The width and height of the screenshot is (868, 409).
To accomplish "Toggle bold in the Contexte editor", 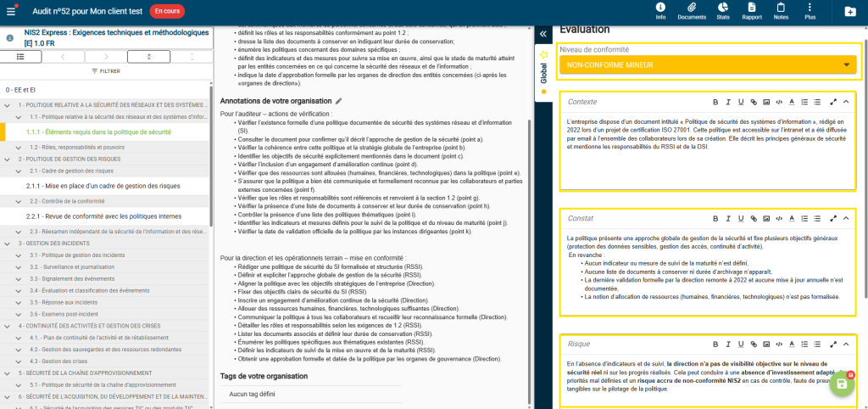I will 716,102.
